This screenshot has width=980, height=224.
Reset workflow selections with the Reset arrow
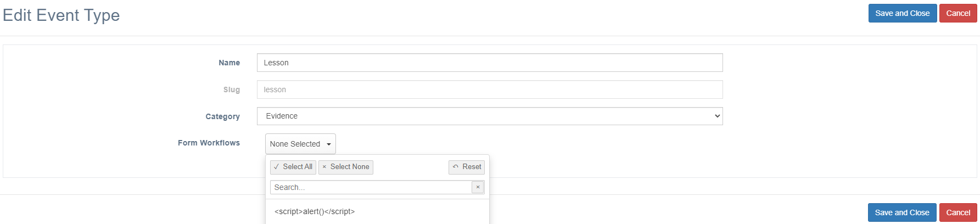[x=467, y=167]
